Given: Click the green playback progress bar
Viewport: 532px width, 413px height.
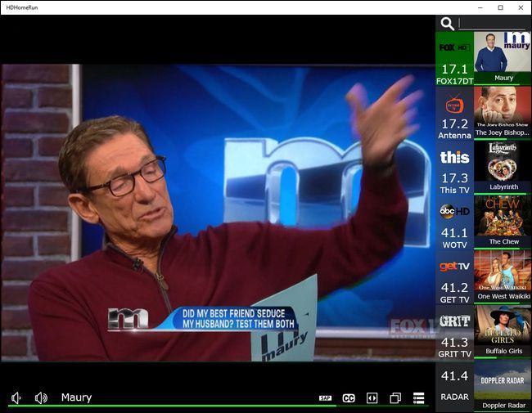Looking at the screenshot, I should [219, 406].
